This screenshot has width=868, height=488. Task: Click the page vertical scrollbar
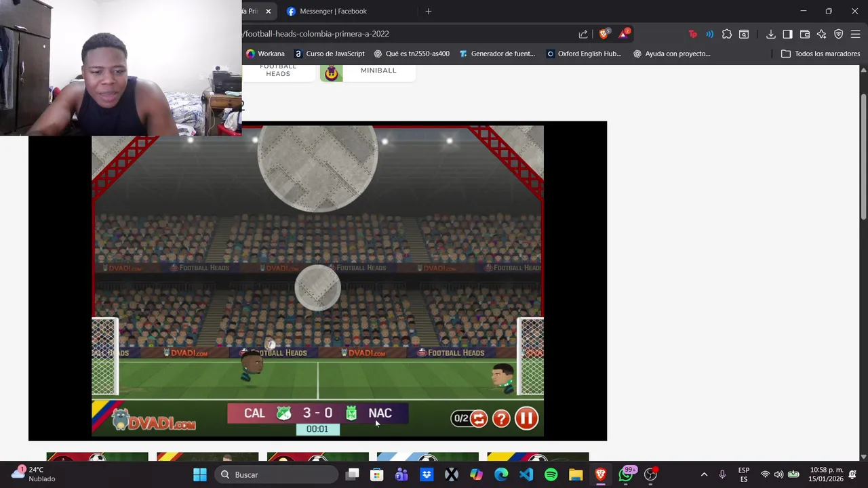(x=863, y=157)
